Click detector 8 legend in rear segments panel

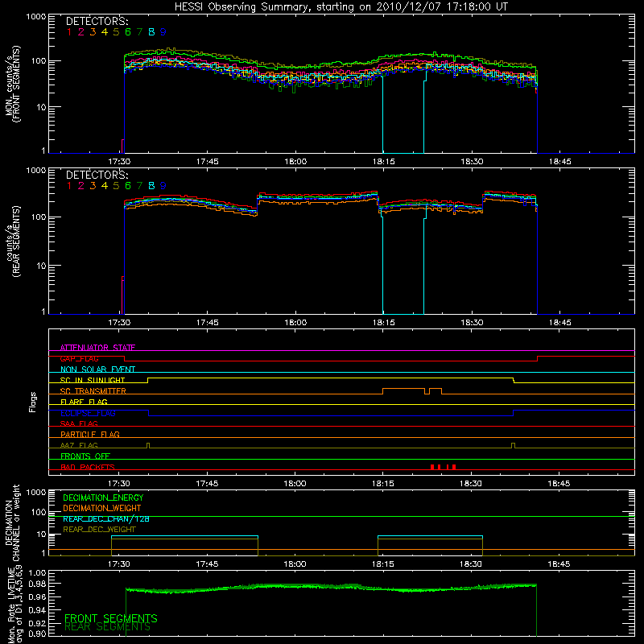[151, 186]
